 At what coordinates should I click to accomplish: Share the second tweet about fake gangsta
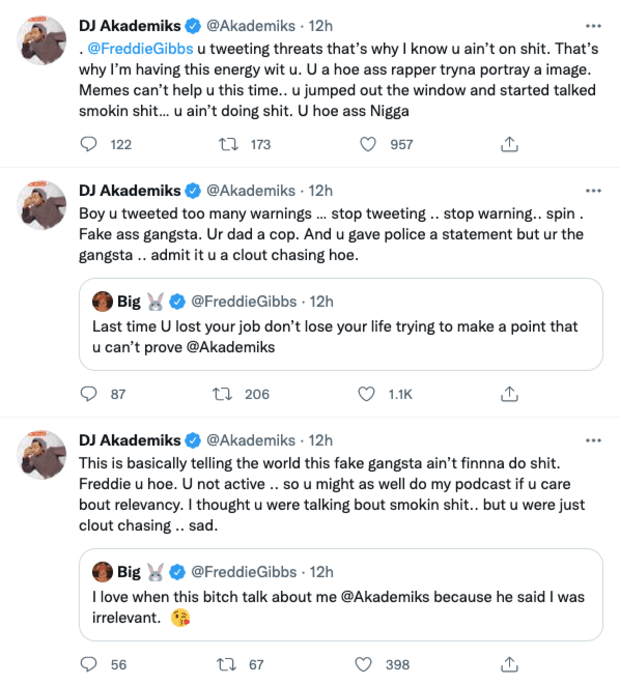(x=509, y=394)
